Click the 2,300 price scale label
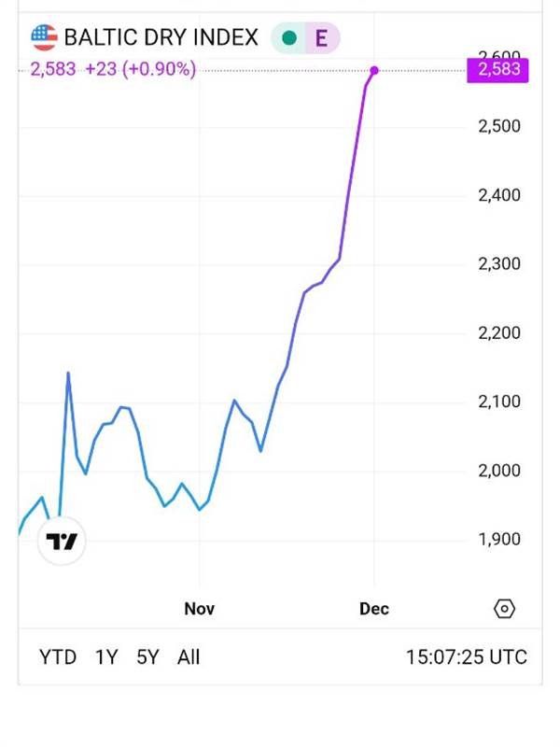 (x=498, y=264)
